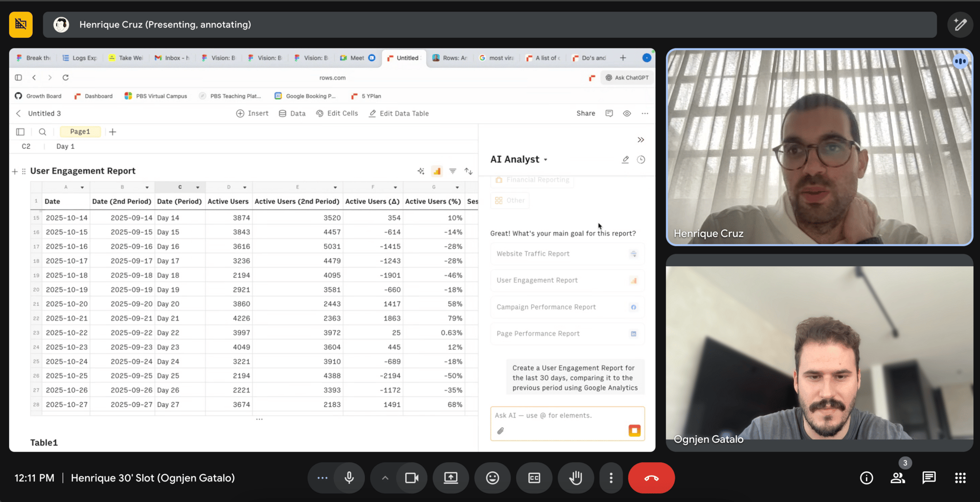
Task: Select the Page1 tab
Action: click(80, 132)
